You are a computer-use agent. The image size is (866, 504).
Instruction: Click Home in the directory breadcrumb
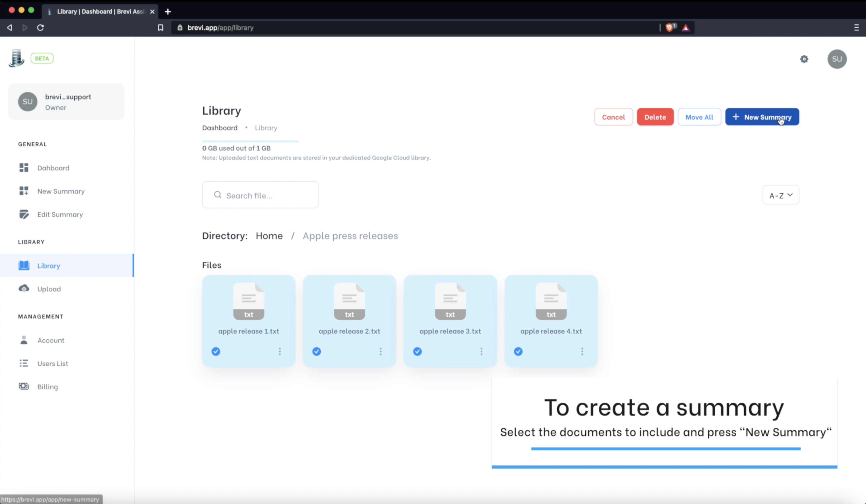coord(269,235)
